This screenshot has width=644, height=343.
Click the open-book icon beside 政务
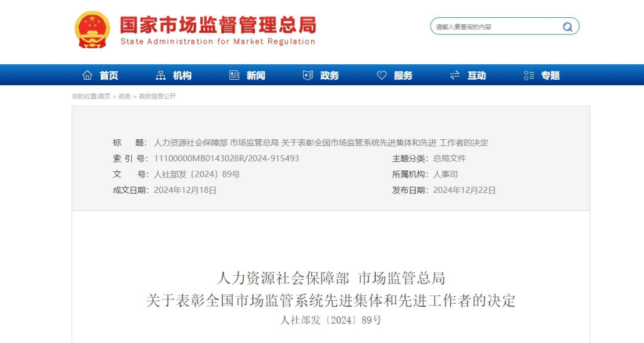point(308,75)
